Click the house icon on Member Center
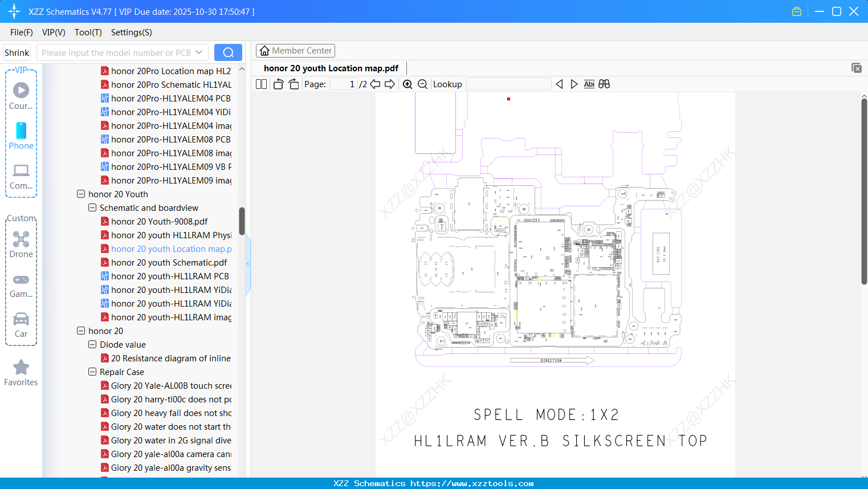868x489 pixels. point(264,51)
